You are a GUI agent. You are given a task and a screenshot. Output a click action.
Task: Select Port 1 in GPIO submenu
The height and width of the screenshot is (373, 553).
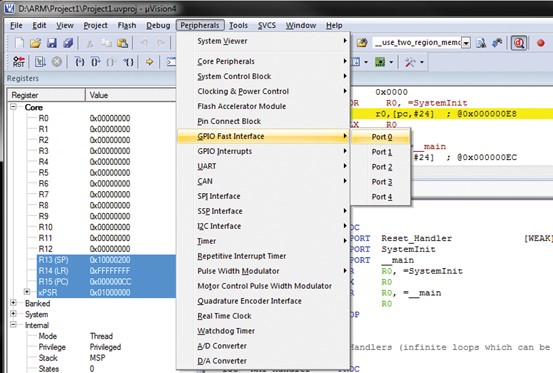pyautogui.click(x=381, y=152)
